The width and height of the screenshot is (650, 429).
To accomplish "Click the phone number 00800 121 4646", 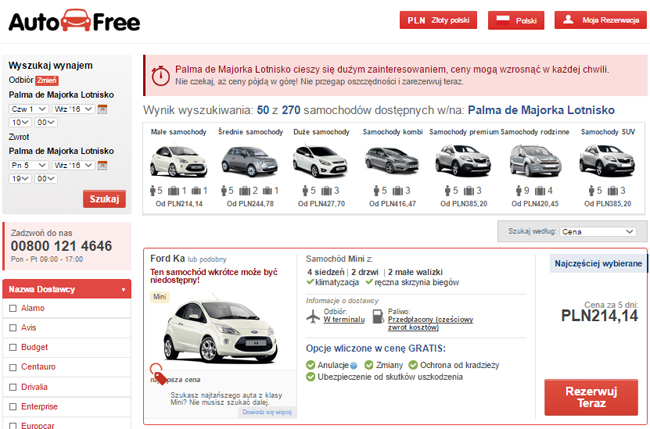I will coord(61,246).
